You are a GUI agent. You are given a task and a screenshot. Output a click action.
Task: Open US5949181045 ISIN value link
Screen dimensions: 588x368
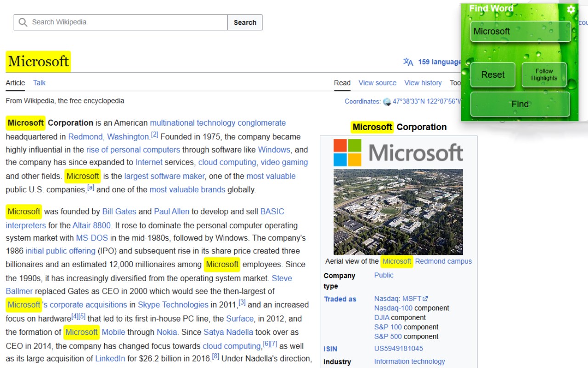click(x=398, y=349)
